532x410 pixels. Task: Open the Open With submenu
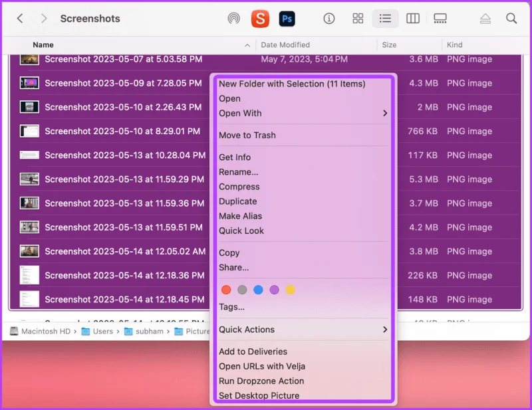pyautogui.click(x=304, y=113)
